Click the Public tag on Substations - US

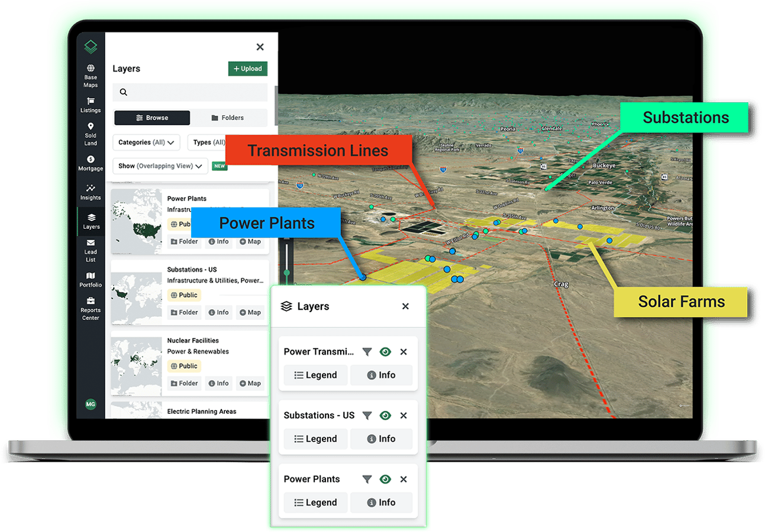click(184, 295)
